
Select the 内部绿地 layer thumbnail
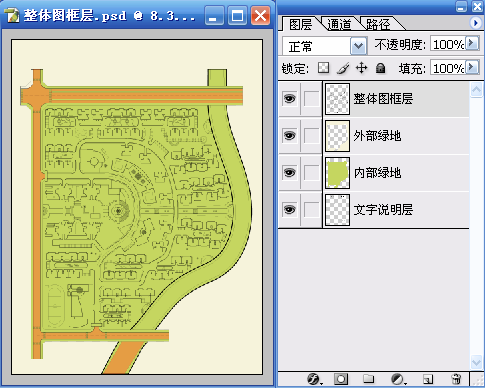pos(337,173)
